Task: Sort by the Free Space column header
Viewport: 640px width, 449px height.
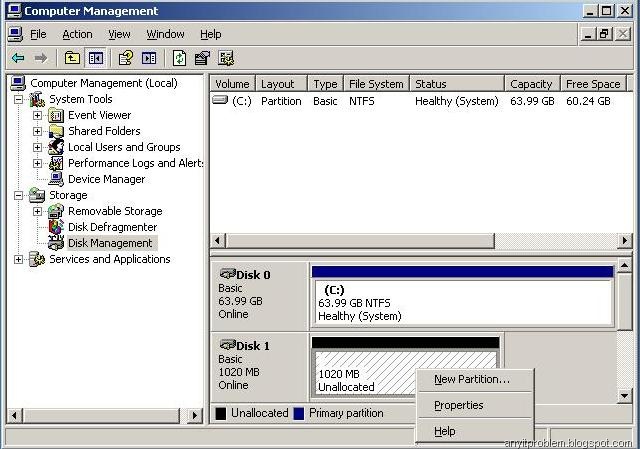Action: click(593, 84)
